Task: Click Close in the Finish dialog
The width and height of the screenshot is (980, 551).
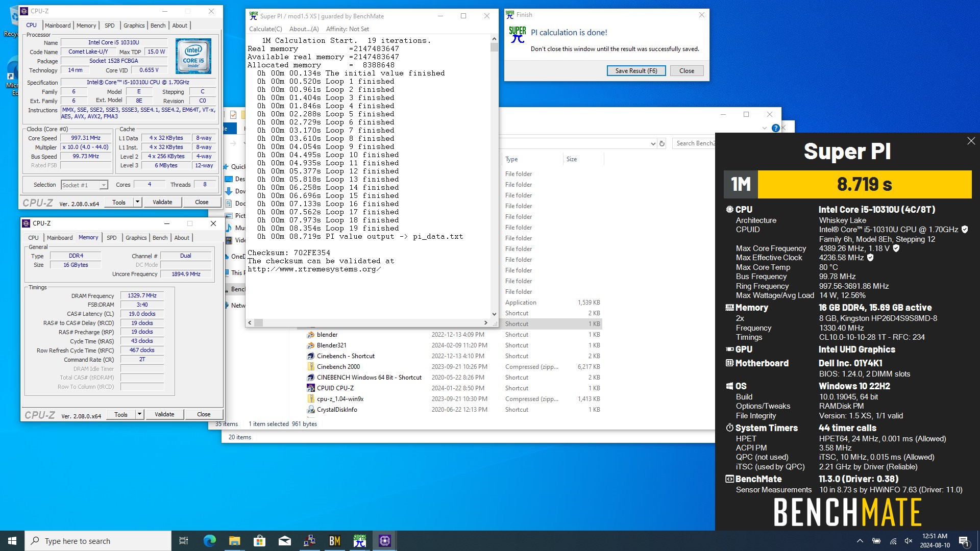Action: [687, 71]
